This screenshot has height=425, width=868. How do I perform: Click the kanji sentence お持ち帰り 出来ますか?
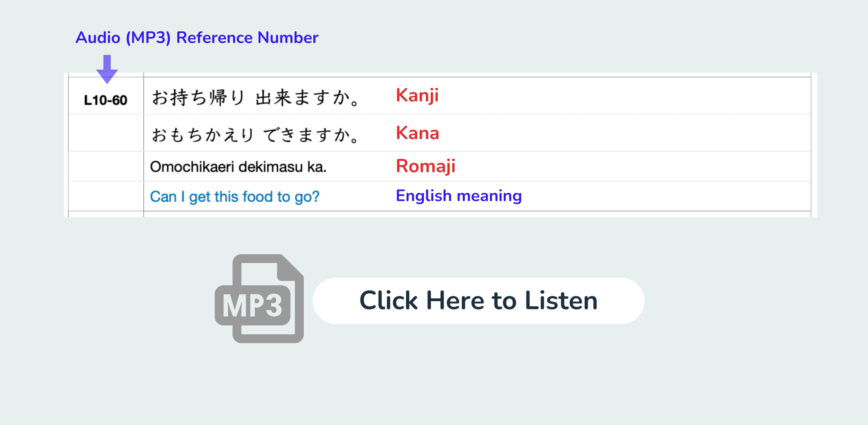[x=256, y=97]
